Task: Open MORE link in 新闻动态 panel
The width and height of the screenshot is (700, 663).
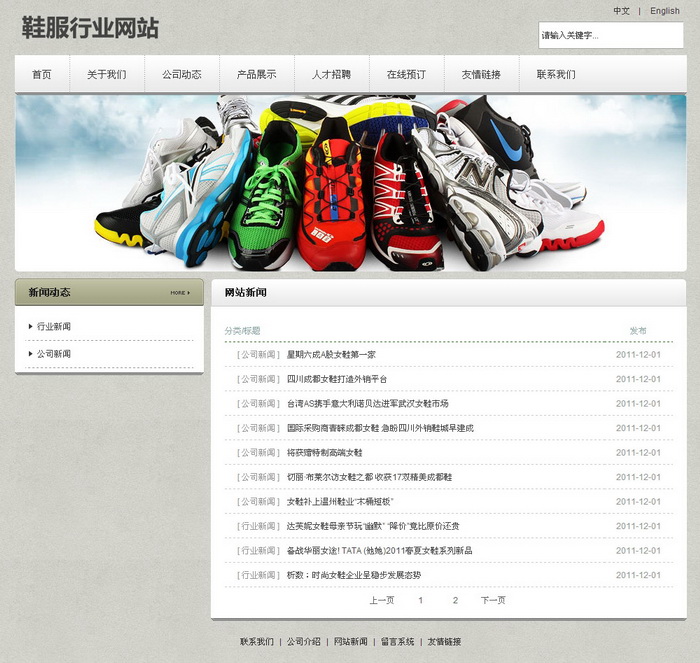Action: [180, 293]
